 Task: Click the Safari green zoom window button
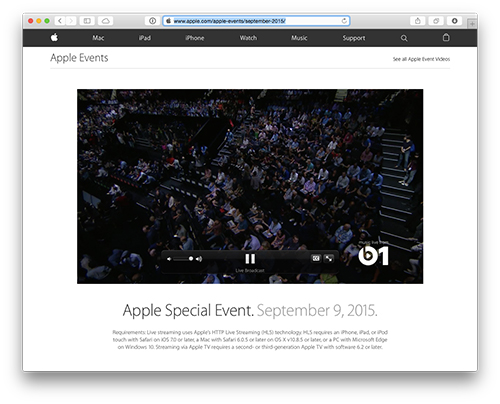click(47, 21)
